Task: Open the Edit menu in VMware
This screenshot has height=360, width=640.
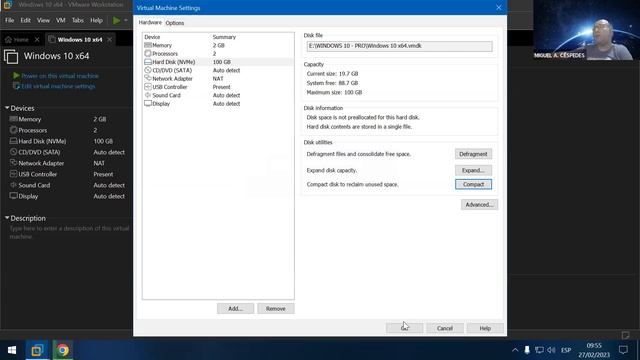Action: (25, 20)
